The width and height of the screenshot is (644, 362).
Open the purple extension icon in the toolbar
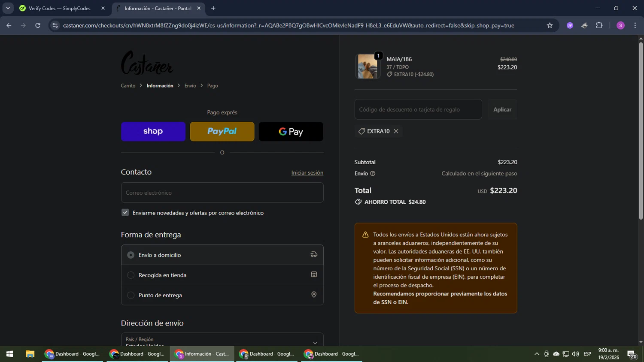coord(570,25)
